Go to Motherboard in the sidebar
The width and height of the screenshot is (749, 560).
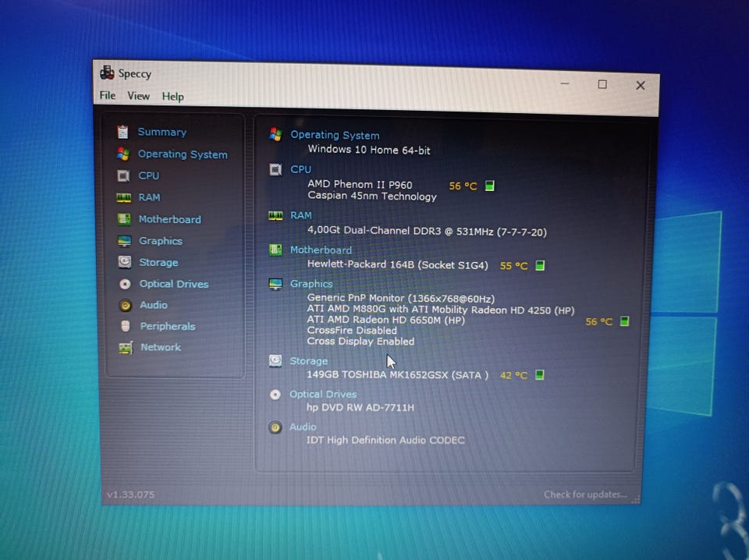169,219
